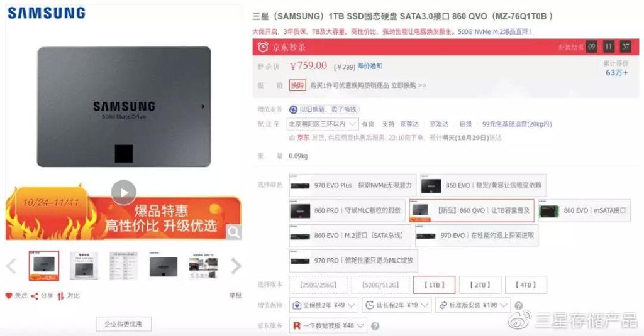Show next product thumbnails with right arrow

pos(236,266)
